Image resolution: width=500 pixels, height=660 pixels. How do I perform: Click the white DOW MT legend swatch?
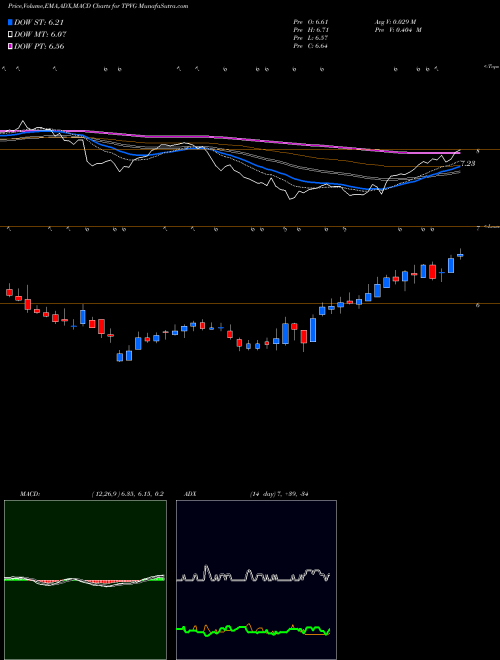pos(11,35)
